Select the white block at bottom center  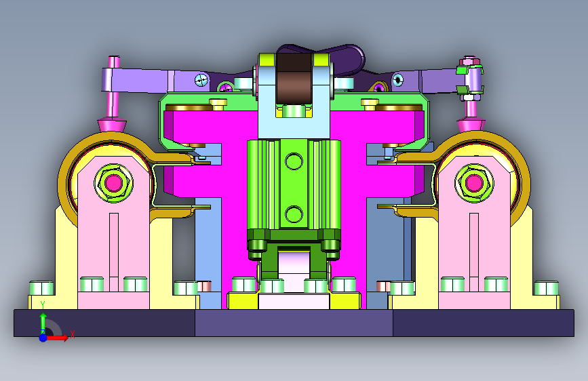click(x=294, y=301)
